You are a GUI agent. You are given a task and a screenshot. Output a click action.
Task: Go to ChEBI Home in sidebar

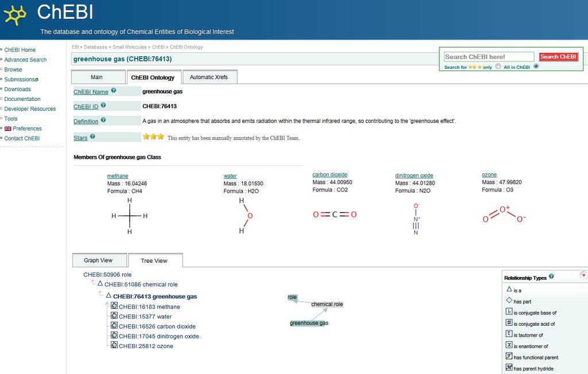pos(20,50)
